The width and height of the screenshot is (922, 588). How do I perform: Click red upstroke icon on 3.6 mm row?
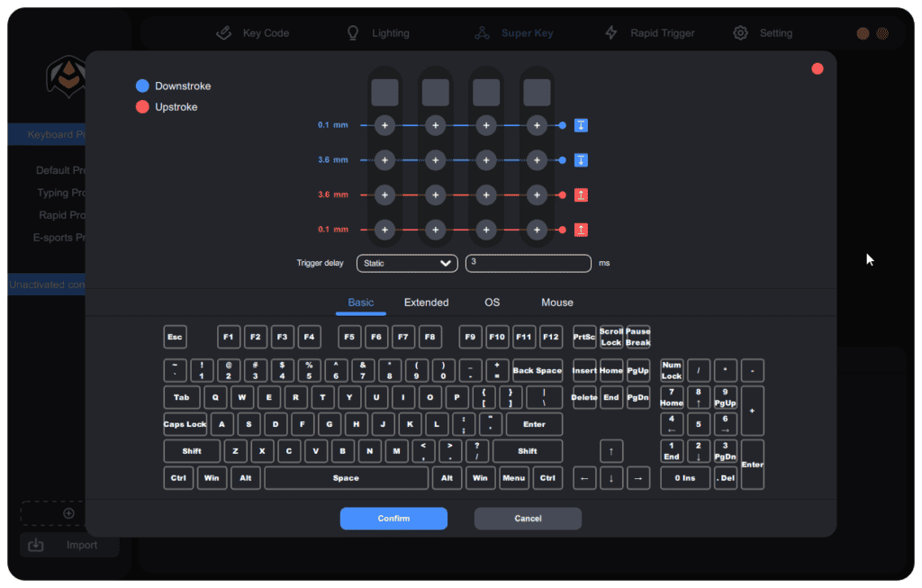581,194
